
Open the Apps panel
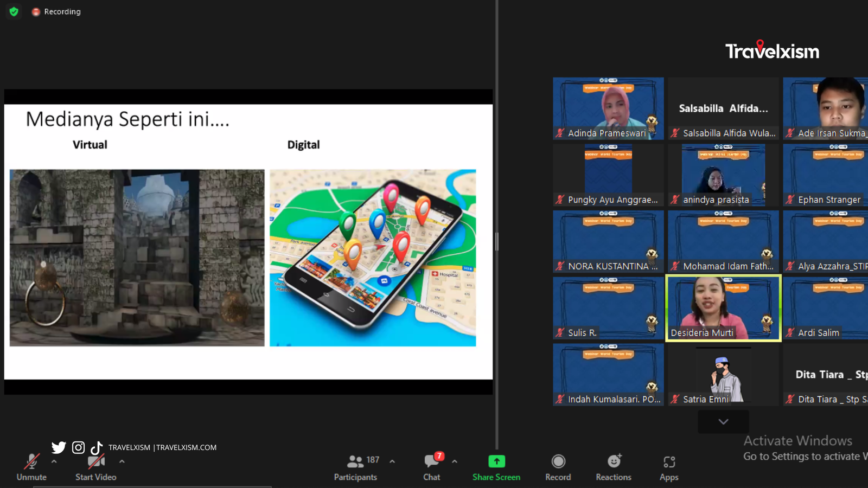[x=669, y=467]
